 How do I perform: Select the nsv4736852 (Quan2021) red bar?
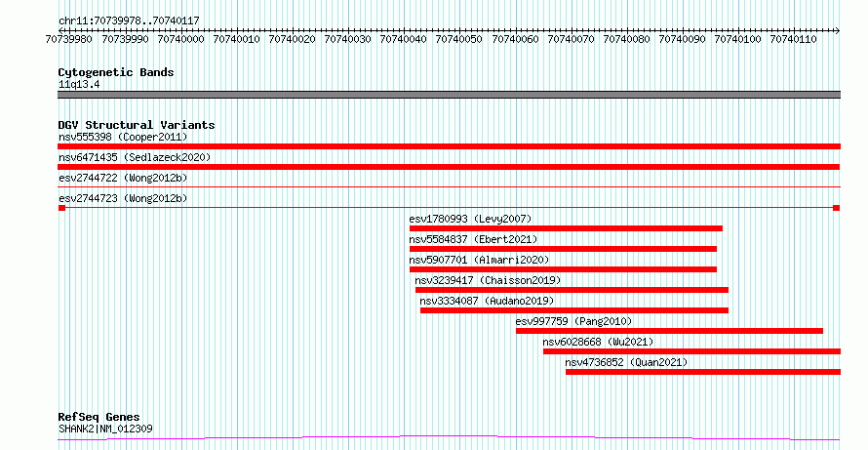[x=703, y=372]
